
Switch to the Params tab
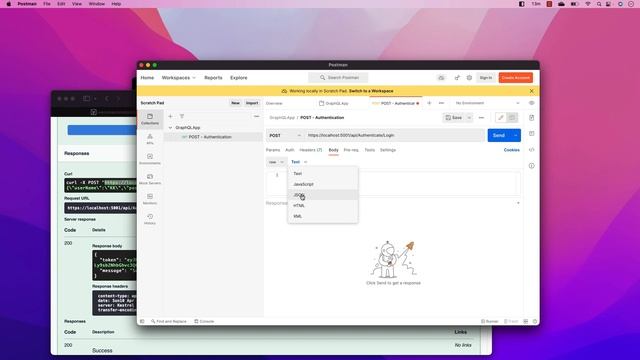click(x=273, y=150)
